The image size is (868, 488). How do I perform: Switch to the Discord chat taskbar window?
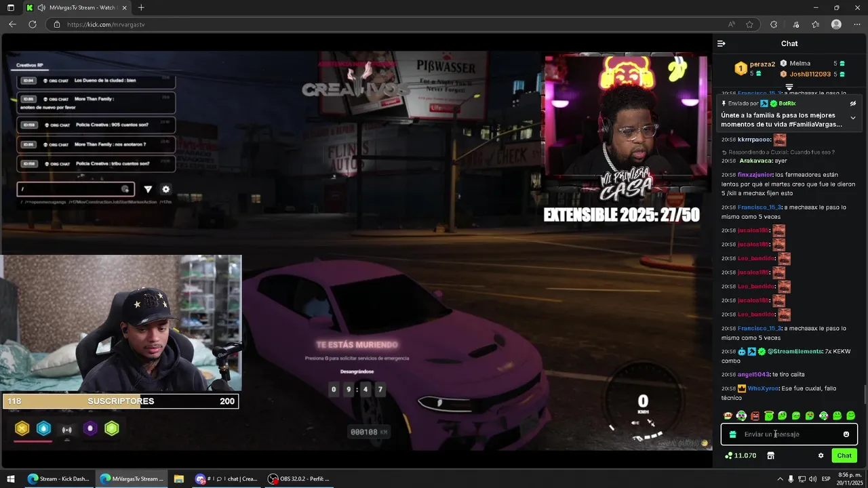(226, 479)
